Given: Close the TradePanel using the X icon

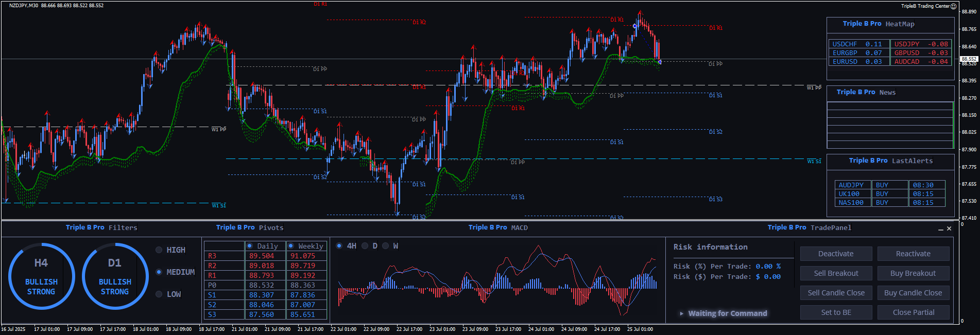Looking at the screenshot, I should click(x=949, y=228).
